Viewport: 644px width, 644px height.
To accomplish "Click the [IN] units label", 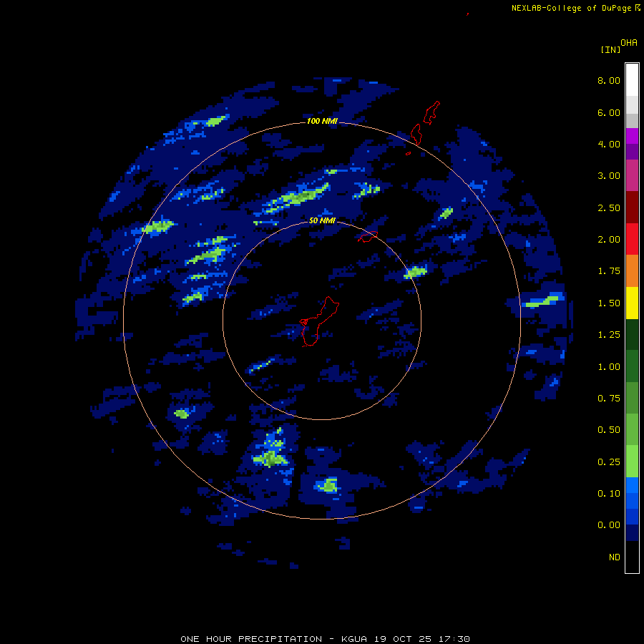I will pyautogui.click(x=610, y=49).
